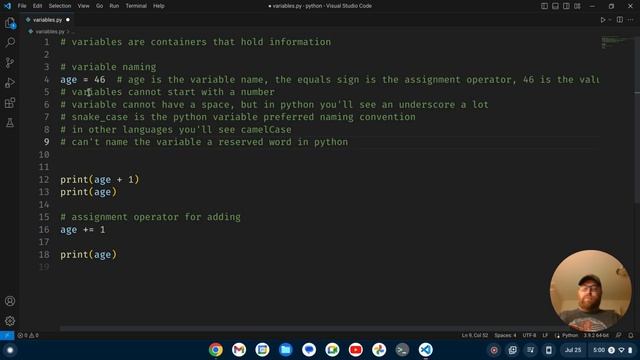Open Google Calendar from the shelf
The width and height of the screenshot is (640, 360).
tap(262, 350)
